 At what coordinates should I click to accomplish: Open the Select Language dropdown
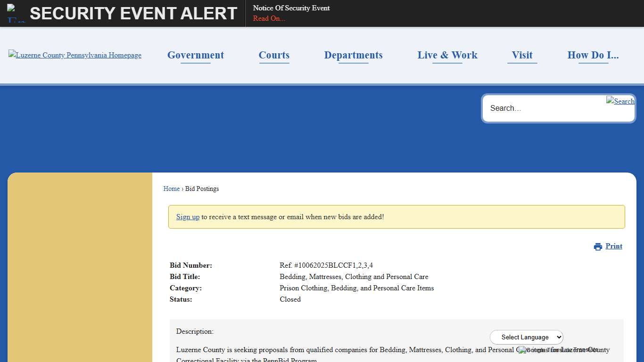[526, 337]
